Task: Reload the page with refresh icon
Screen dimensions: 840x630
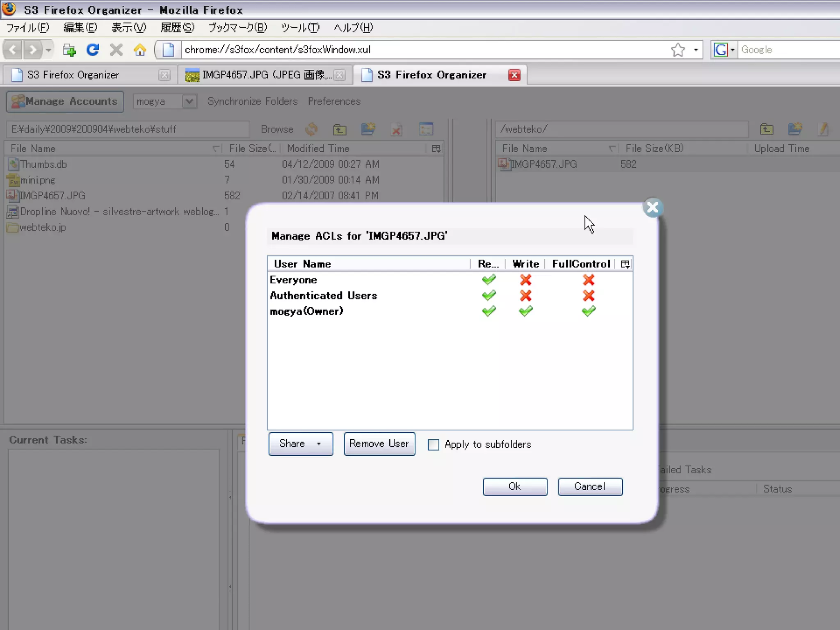Action: pos(93,50)
